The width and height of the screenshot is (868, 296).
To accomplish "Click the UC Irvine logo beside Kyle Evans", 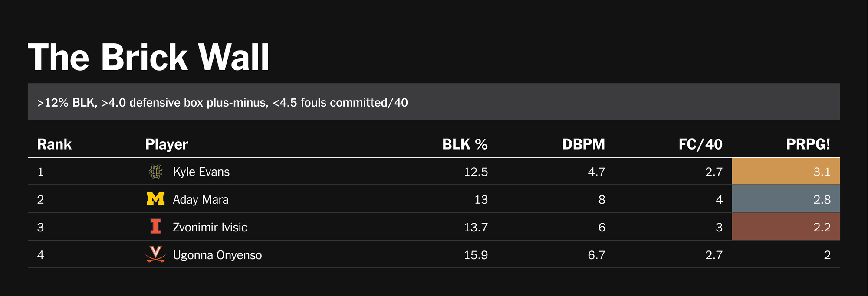I will tap(155, 172).
